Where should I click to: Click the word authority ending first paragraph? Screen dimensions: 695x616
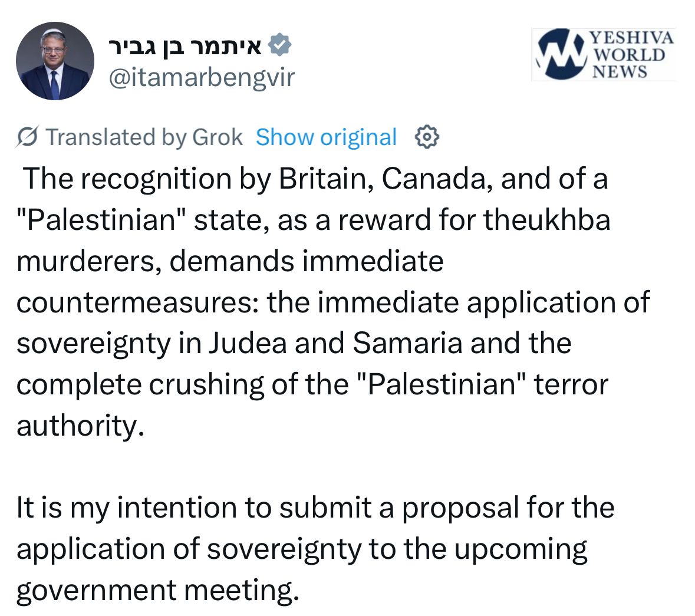(x=80, y=426)
